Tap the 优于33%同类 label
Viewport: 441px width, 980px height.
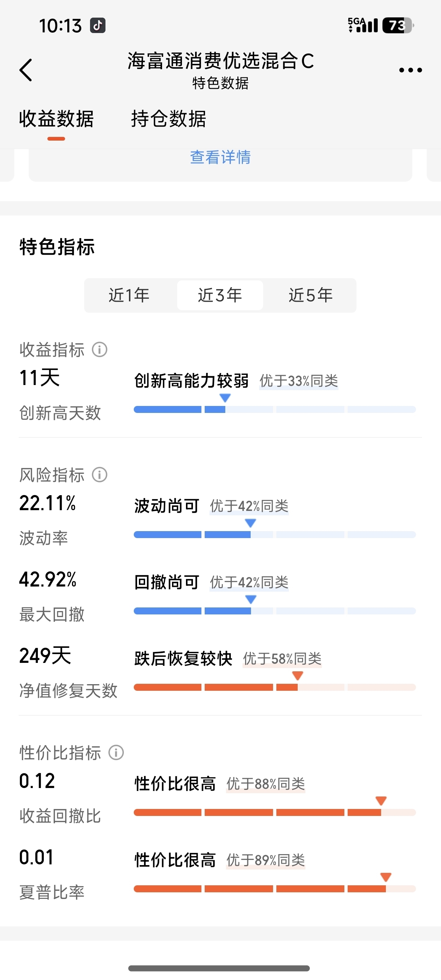pyautogui.click(x=298, y=381)
